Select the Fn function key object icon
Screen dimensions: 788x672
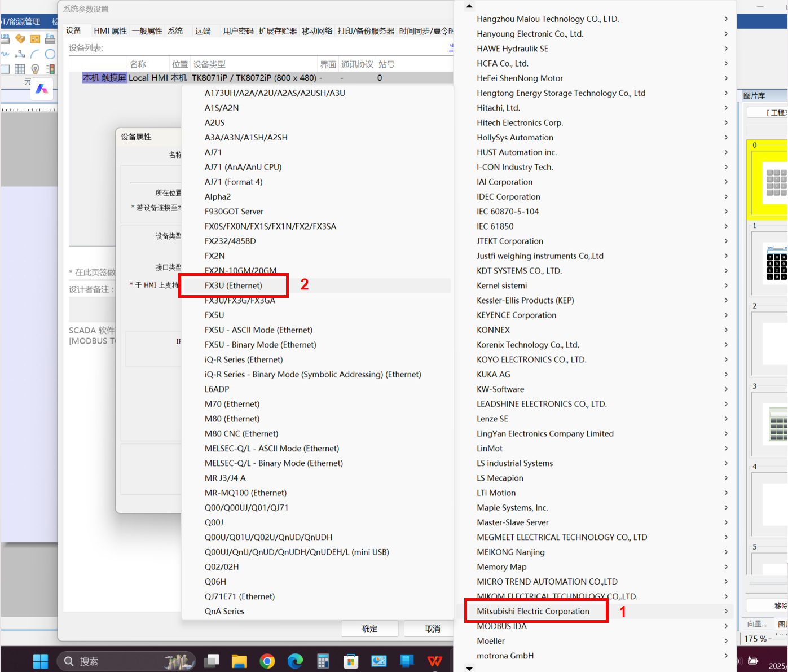[x=50, y=39]
